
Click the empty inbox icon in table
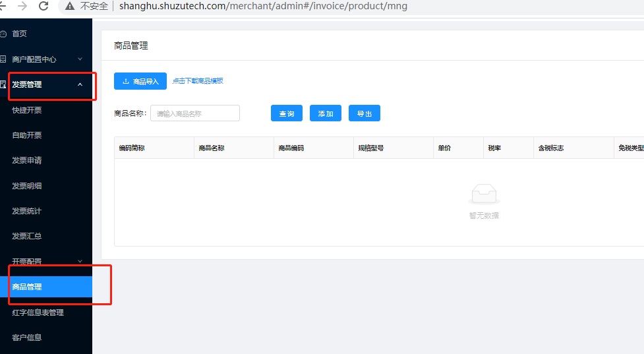click(x=484, y=194)
